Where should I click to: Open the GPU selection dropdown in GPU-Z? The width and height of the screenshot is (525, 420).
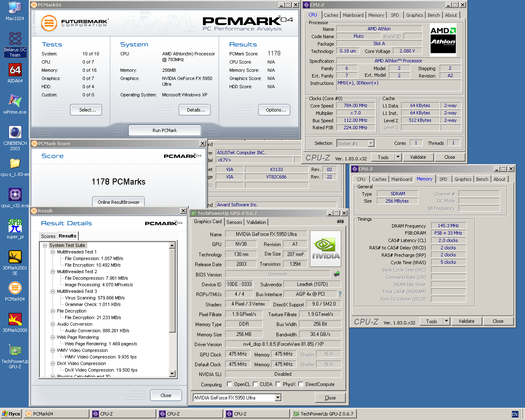click(x=278, y=397)
